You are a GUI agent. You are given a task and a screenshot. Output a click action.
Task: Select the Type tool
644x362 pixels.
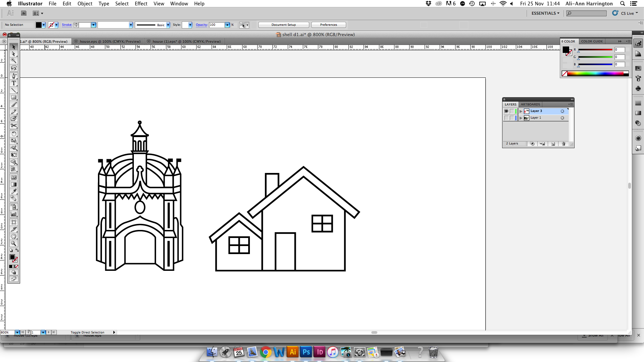(x=14, y=83)
